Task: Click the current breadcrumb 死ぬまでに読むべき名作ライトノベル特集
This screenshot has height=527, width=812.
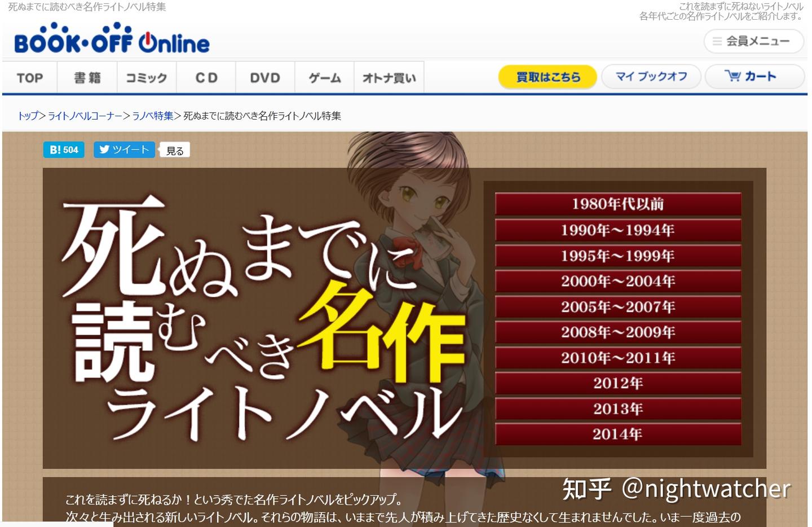Action: tap(262, 116)
